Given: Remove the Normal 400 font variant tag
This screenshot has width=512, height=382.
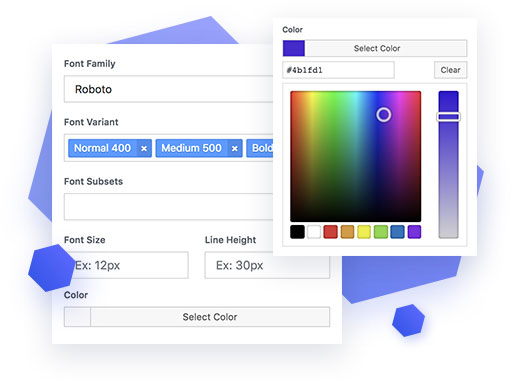Looking at the screenshot, I should (144, 148).
